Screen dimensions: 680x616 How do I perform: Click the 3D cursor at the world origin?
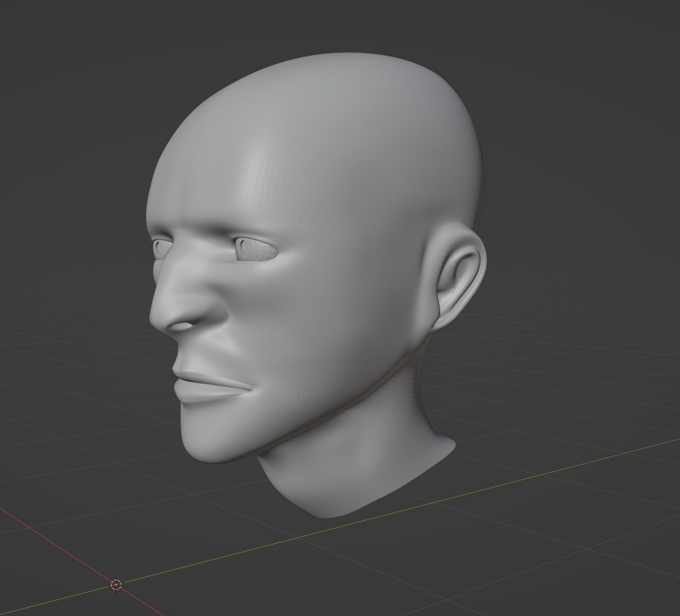[x=116, y=585]
